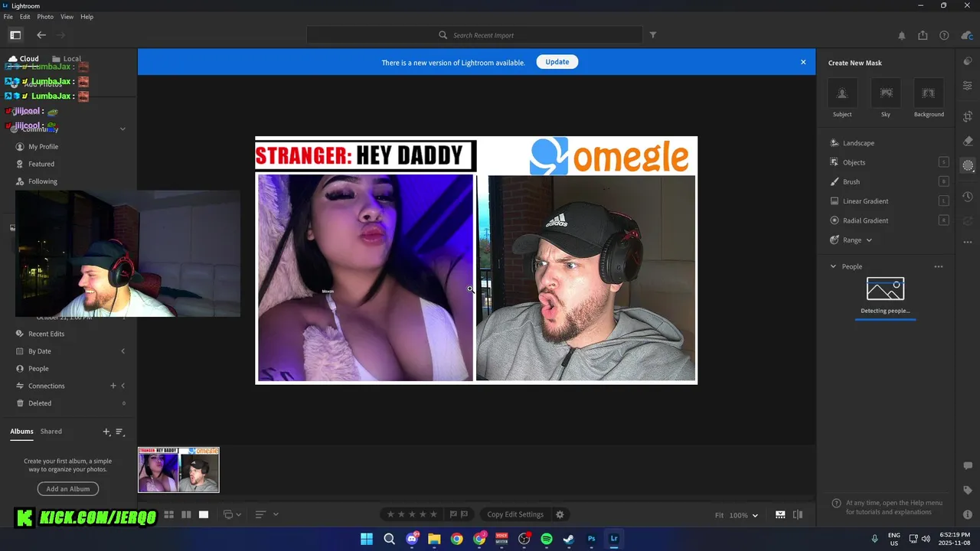980x551 pixels.
Task: Select the Crop and rotate tool
Action: point(968,116)
